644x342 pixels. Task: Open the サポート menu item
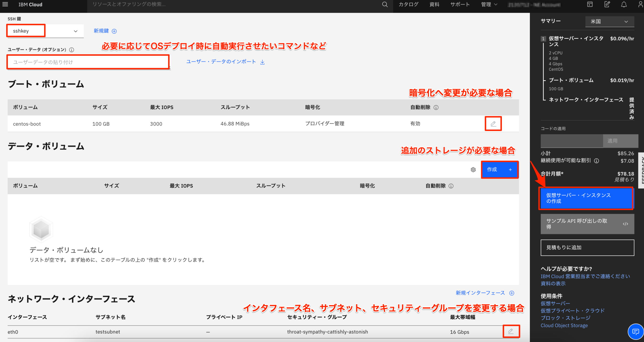click(460, 5)
